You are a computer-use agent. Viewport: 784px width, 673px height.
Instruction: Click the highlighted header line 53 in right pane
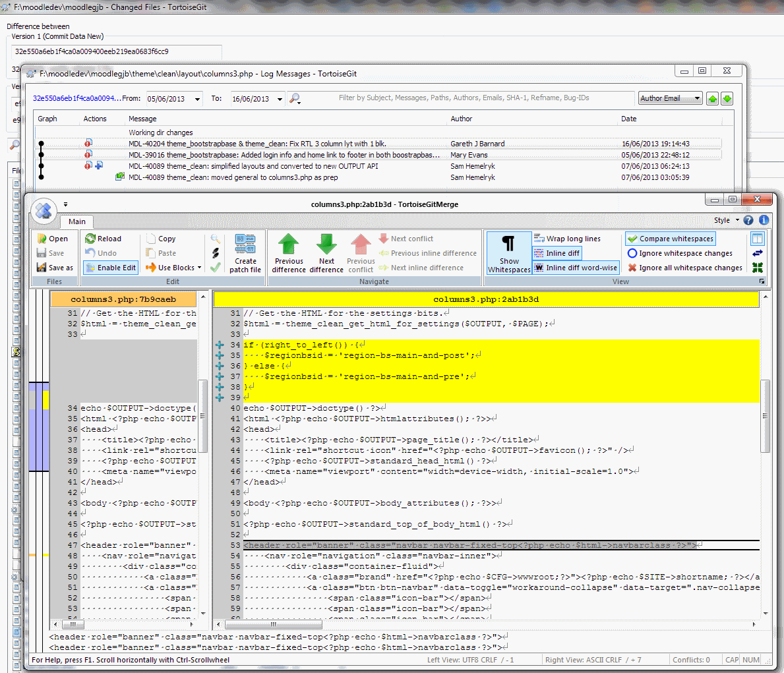(x=502, y=545)
